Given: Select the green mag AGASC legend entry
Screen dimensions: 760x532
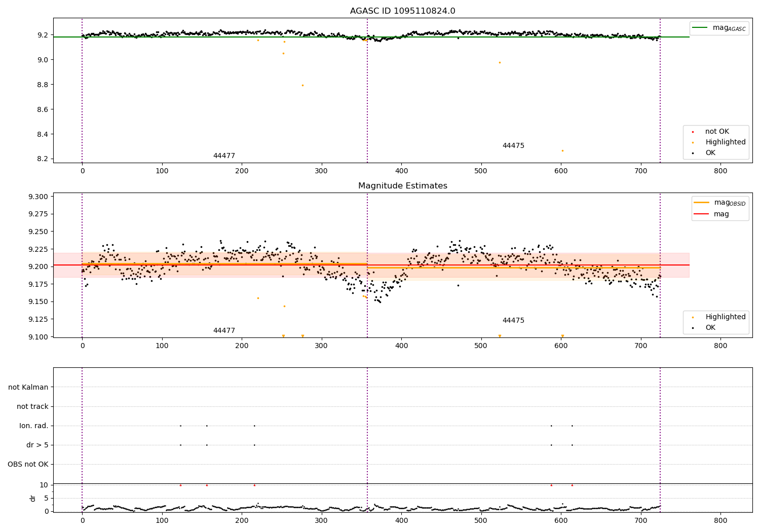Looking at the screenshot, I should 719,28.
